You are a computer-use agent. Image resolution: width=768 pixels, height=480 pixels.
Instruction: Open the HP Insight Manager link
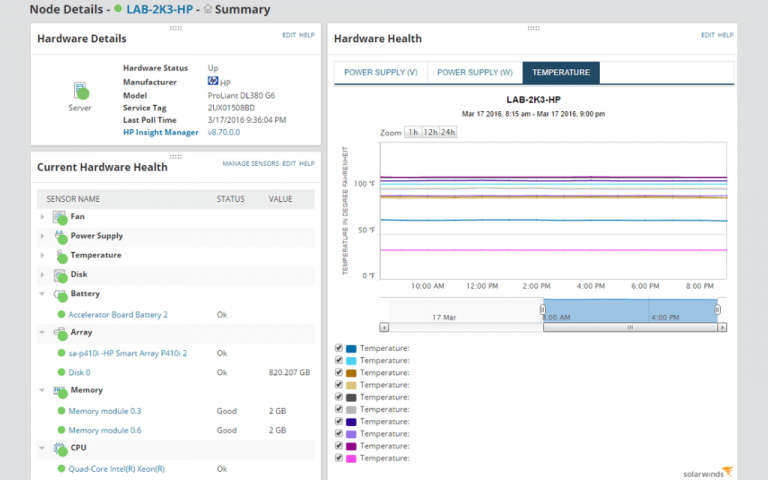click(160, 132)
